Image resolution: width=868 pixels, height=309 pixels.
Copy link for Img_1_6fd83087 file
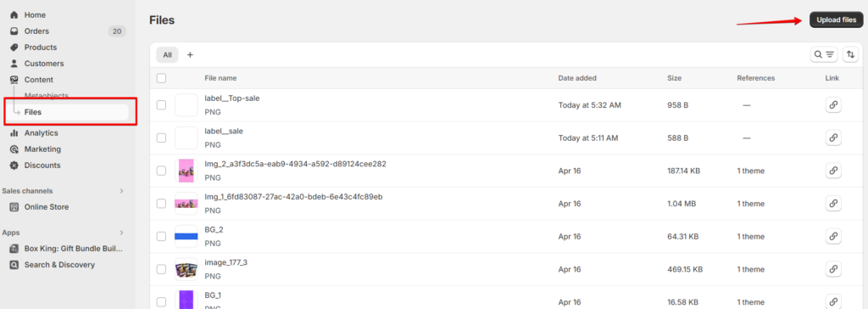pos(833,204)
